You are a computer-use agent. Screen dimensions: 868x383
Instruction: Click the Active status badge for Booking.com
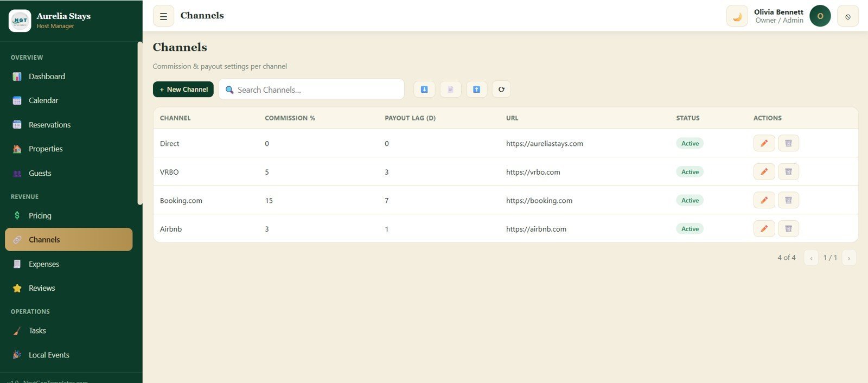690,200
